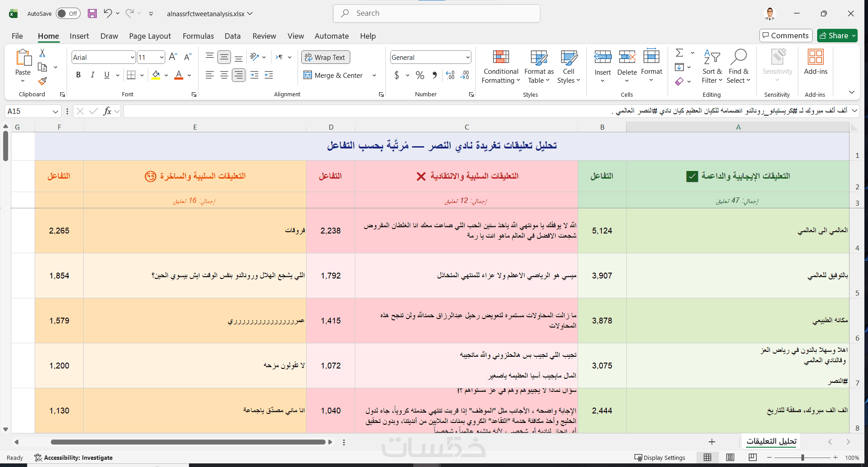Screen dimensions: 868x467
Task: Toggle Center horizontal alignment
Action: point(224,75)
